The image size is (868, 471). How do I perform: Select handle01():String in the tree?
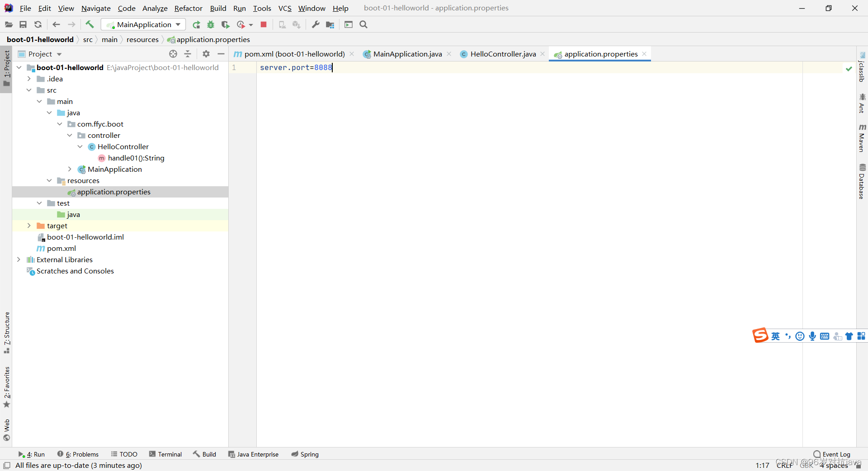(136, 158)
